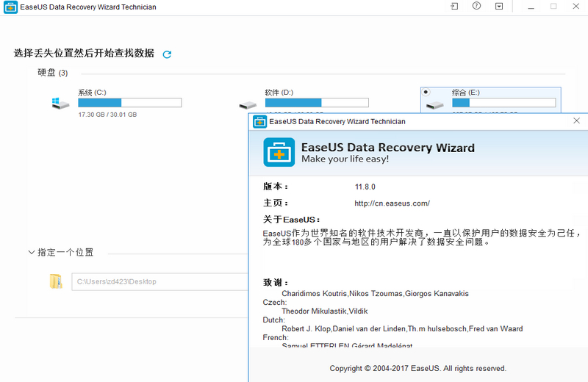The height and width of the screenshot is (382, 588).
Task: Click the EaseUS logo in About dialog
Action: (279, 152)
